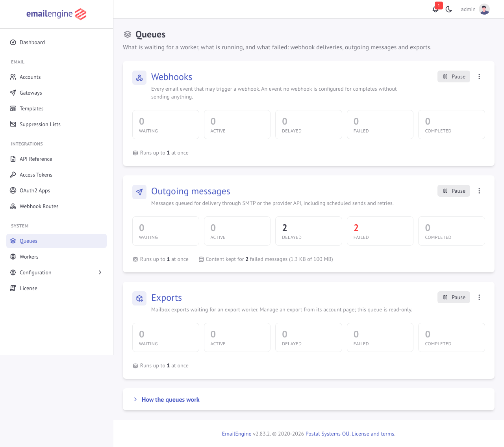This screenshot has width=504, height=447.
Task: Open Outgoing messages more options menu
Action: point(479,191)
